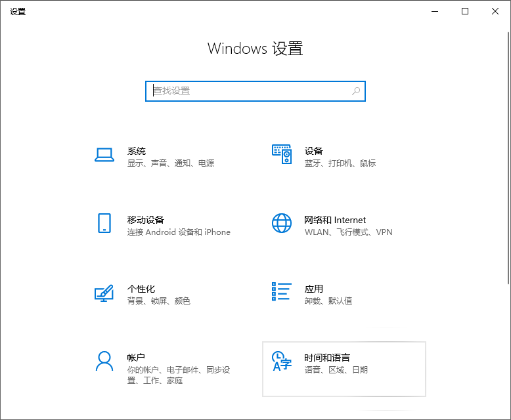
Task: Click the list icon for 应用
Action: click(281, 292)
